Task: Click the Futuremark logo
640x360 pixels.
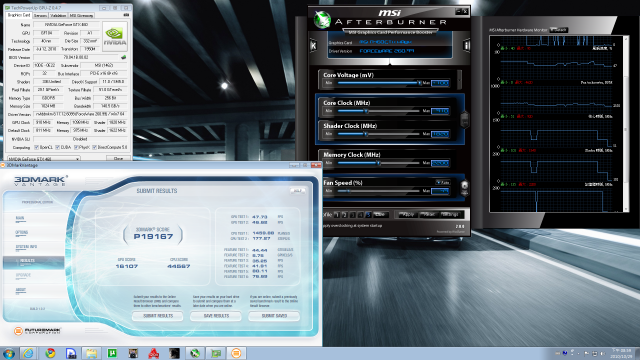Action: (37, 331)
